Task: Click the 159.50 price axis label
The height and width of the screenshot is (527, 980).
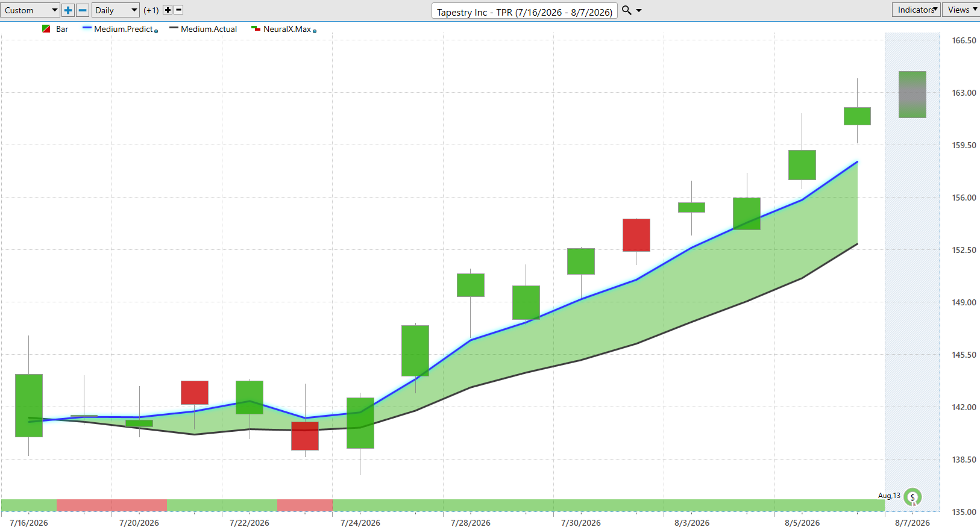Action: click(x=964, y=145)
